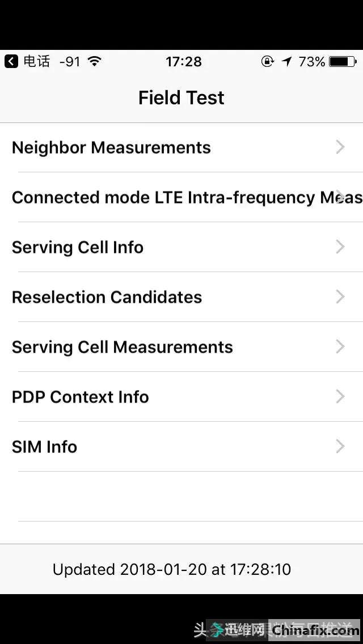Image resolution: width=363 pixels, height=644 pixels.
Task: Tap the 73% battery percentage
Action: 312,61
